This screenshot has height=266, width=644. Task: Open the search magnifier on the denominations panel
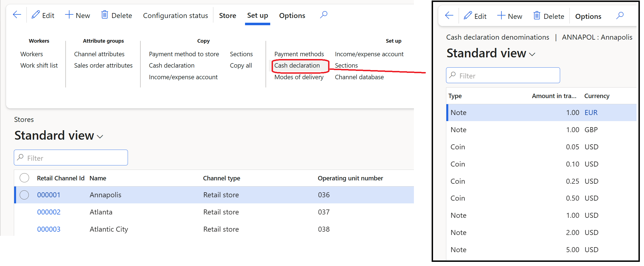click(620, 16)
